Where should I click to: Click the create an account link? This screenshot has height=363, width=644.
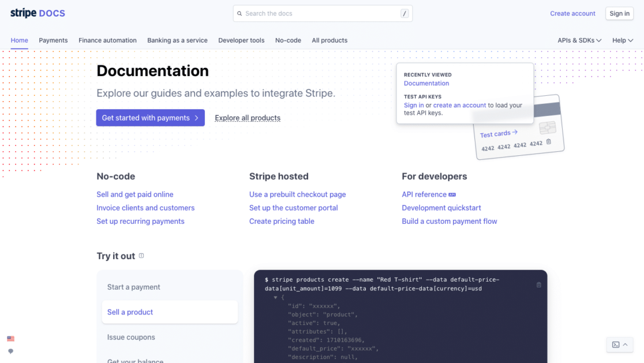pyautogui.click(x=459, y=105)
